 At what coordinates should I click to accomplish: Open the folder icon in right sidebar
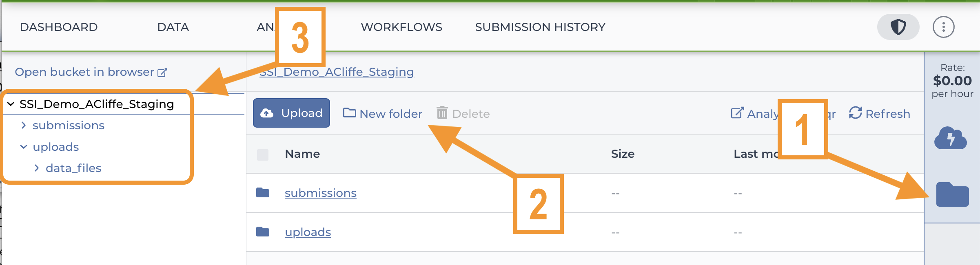click(952, 194)
